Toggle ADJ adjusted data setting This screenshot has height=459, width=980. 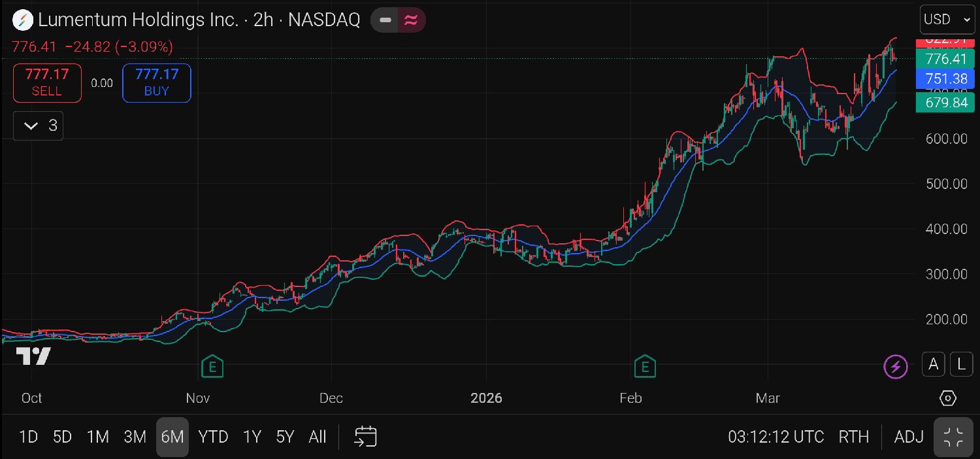point(909,437)
